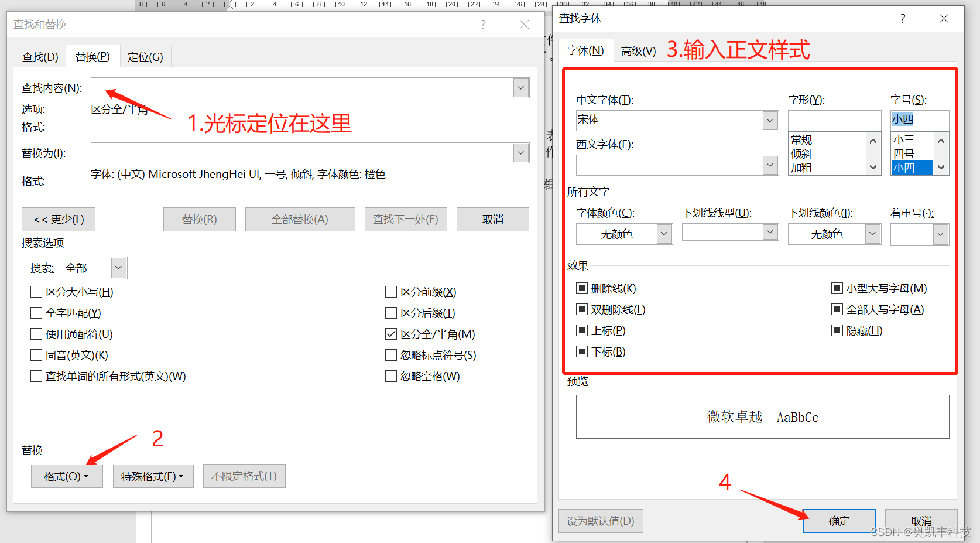This screenshot has height=543, width=980.
Task: Click the 字形 text field
Action: coord(835,120)
